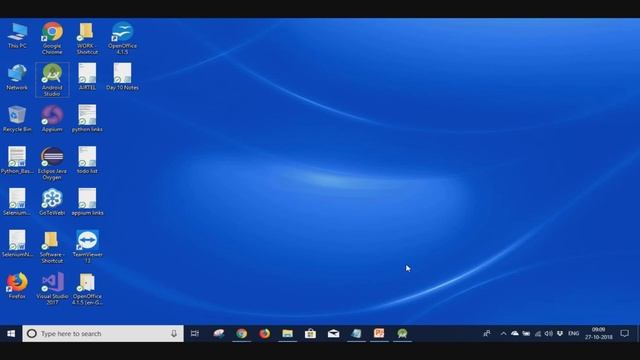Open Task View from the taskbar

pos(195,333)
